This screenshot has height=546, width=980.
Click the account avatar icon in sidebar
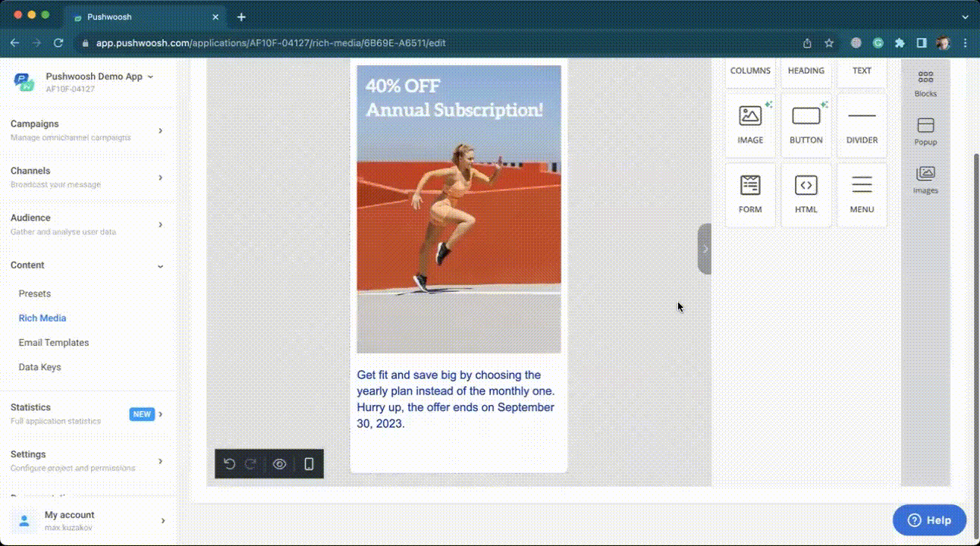[24, 520]
